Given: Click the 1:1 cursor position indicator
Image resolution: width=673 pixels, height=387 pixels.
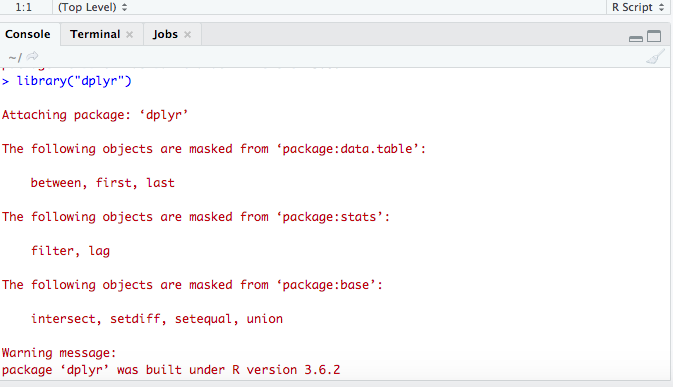Looking at the screenshot, I should 24,7.
